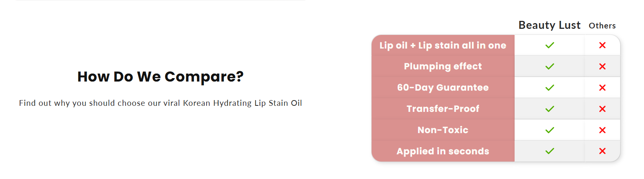This screenshot has width=644, height=179.
Task: Click the Others column header
Action: coord(602,26)
